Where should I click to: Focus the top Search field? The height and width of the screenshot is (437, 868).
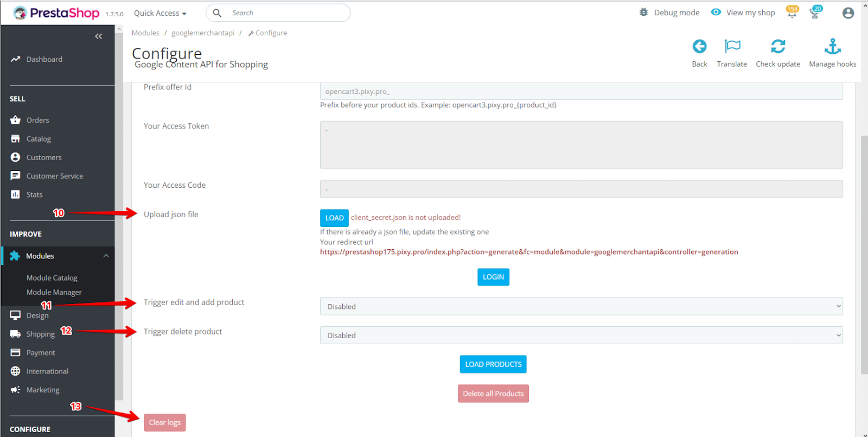coord(278,13)
